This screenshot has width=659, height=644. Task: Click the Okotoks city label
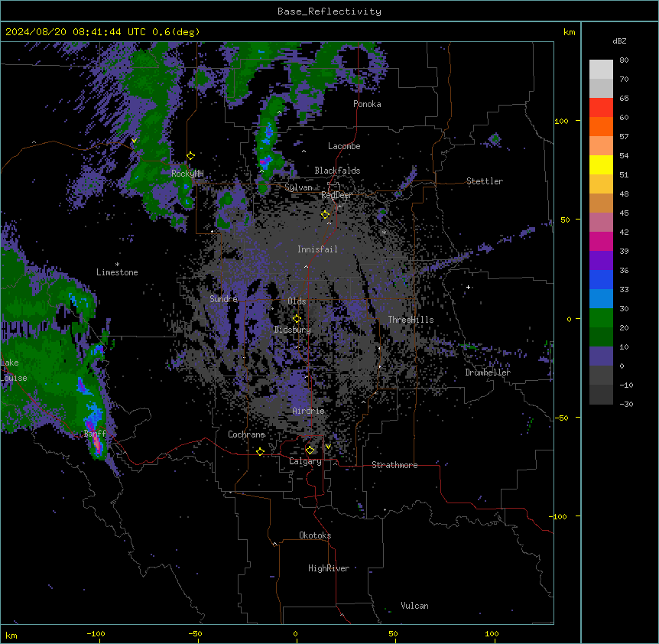coord(315,535)
